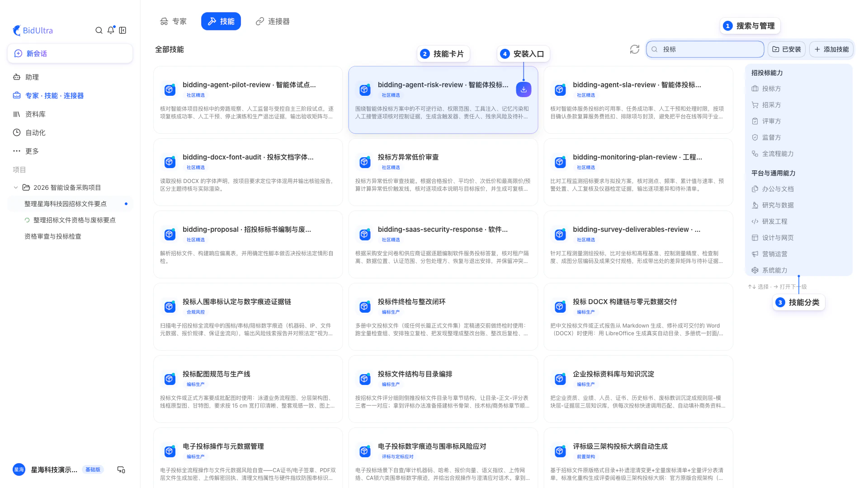Click the 星海 account avatar
The width and height of the screenshot is (868, 488).
tap(19, 470)
